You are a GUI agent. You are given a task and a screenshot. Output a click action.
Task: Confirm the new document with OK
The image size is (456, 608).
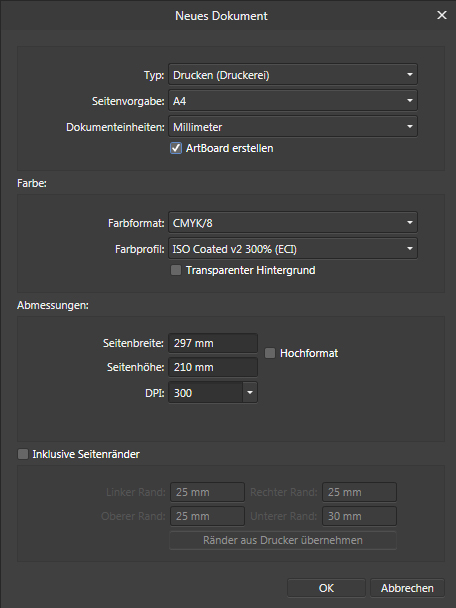326,588
